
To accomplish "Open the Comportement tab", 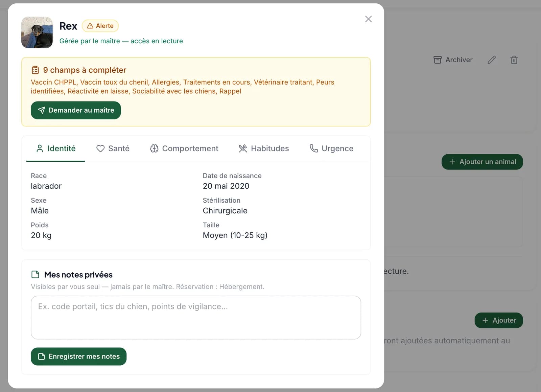I will (184, 148).
